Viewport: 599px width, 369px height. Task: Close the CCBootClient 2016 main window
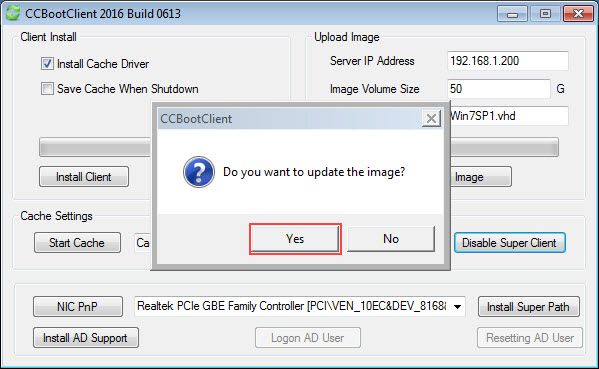coord(578,14)
